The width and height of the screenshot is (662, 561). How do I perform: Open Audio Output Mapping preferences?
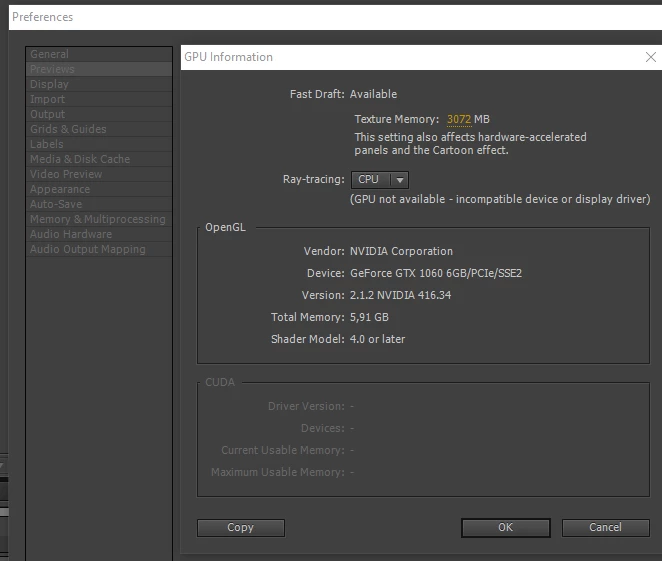point(99,249)
